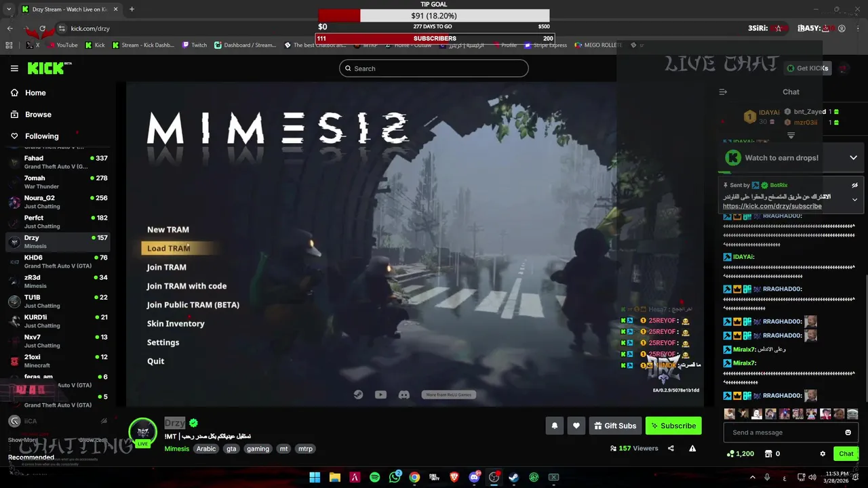Viewport: 868px width, 488px height.
Task: Open the kick.com/drzy/subscribe link
Action: click(772, 206)
